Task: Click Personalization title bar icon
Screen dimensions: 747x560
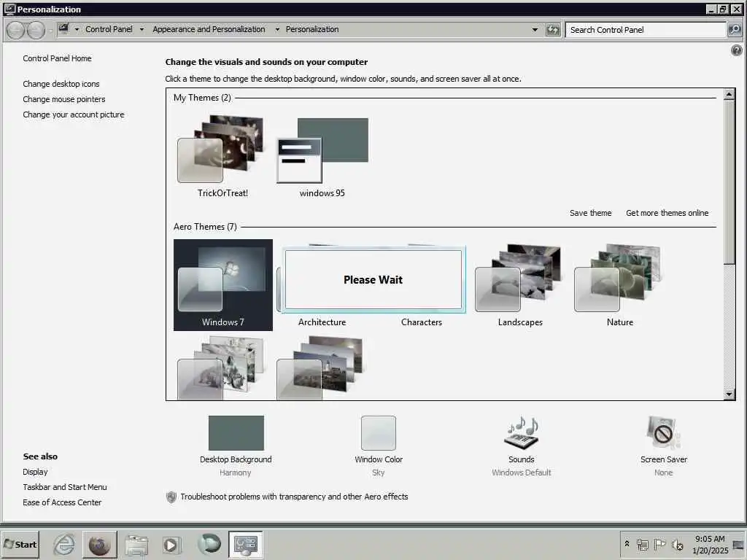Action: pos(9,9)
